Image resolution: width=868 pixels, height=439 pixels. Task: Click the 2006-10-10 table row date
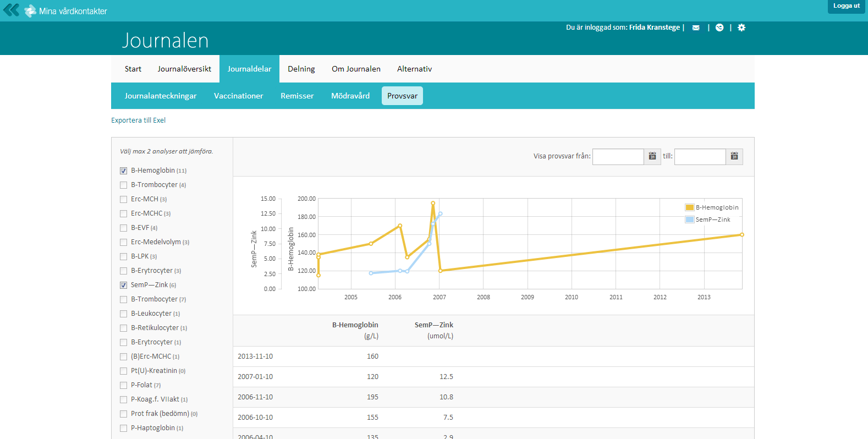[x=255, y=418]
